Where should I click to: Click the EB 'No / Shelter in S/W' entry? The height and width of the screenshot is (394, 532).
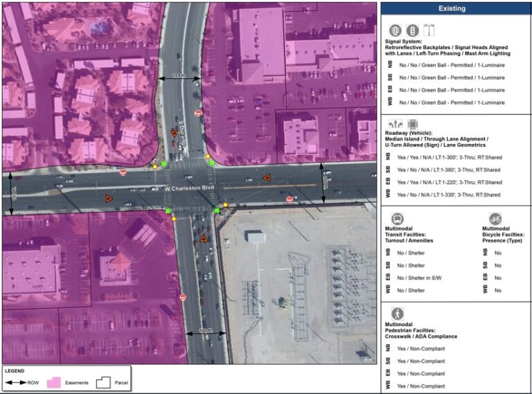419,278
